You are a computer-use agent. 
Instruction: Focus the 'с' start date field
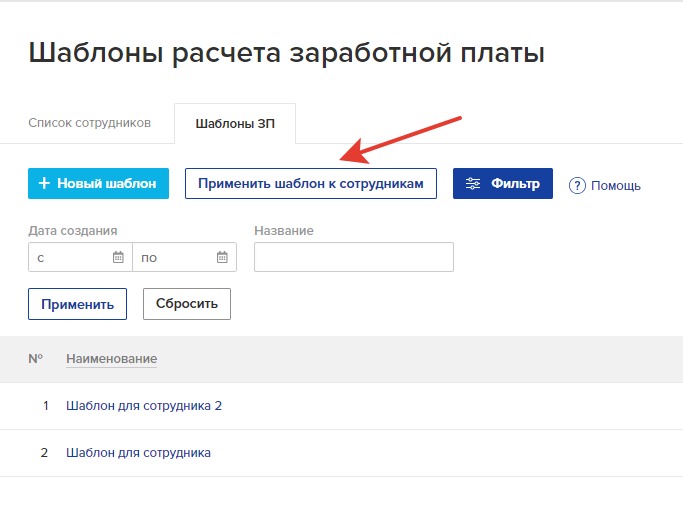point(80,257)
